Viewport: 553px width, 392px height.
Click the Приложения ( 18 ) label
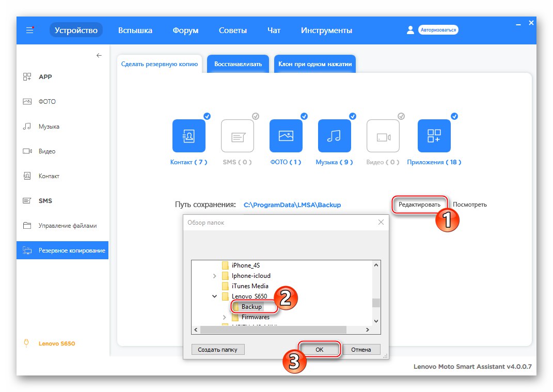click(x=434, y=162)
